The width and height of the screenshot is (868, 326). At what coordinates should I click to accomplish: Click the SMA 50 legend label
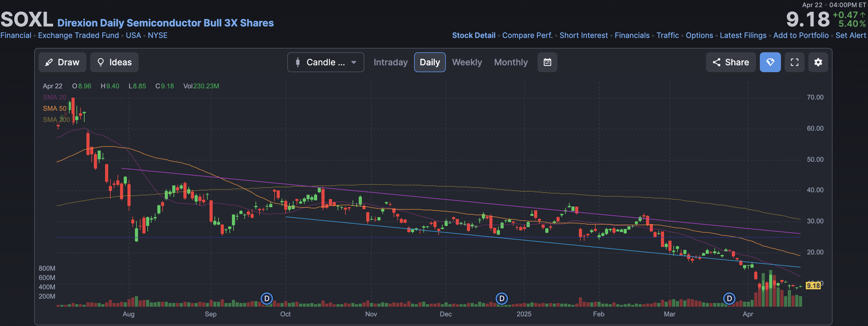(x=55, y=108)
